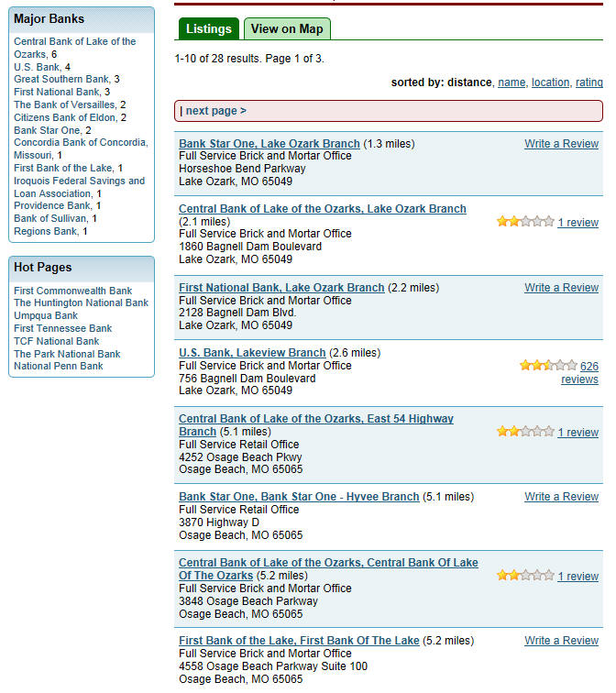Go to next page of results
The height and width of the screenshot is (693, 616).
215,111
